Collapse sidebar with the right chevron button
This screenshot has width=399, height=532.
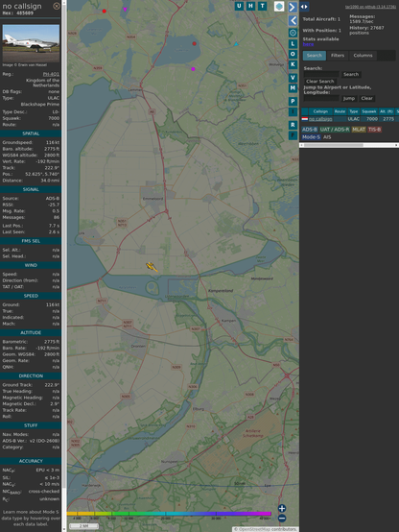point(293,7)
